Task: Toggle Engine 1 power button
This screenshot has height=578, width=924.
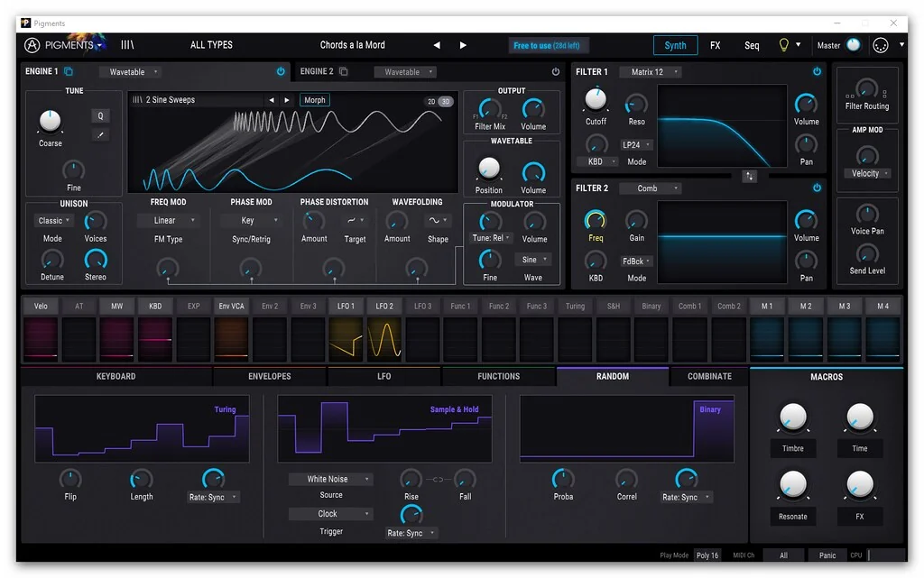Action: pos(282,71)
